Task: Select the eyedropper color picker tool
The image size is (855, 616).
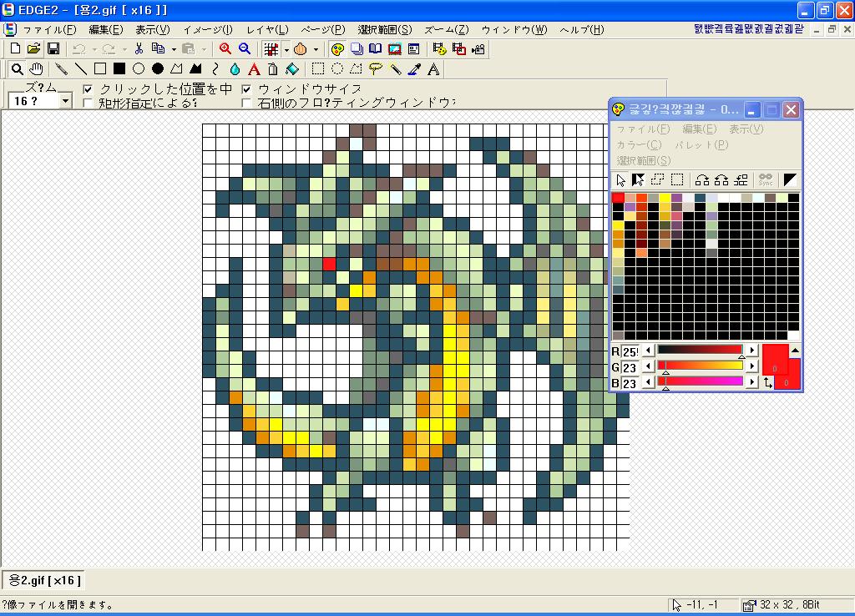Action: (x=414, y=68)
